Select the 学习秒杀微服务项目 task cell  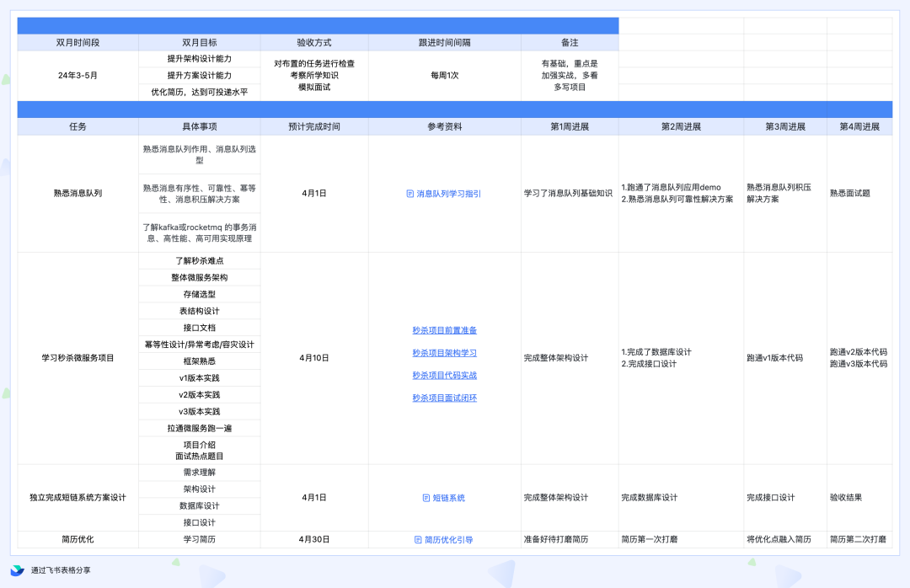(x=78, y=358)
